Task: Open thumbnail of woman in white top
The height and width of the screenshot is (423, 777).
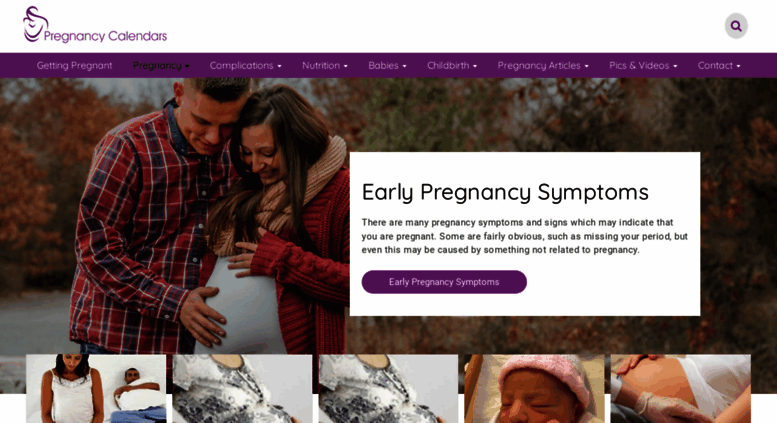Action: pyautogui.click(x=96, y=388)
